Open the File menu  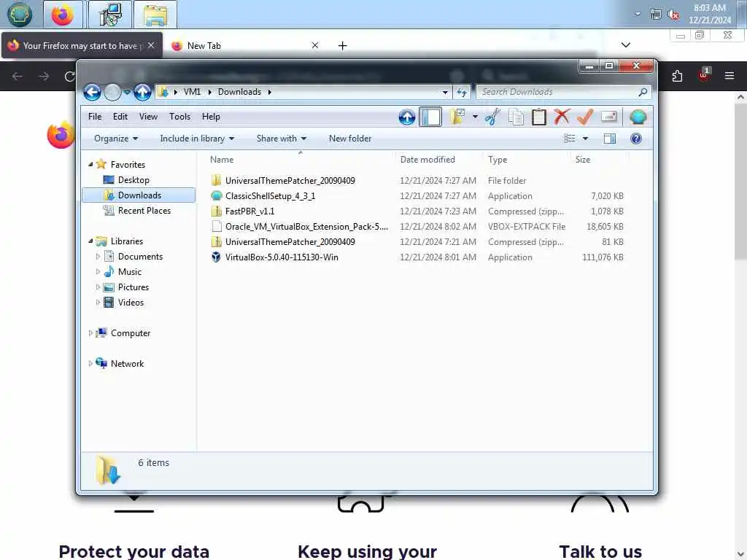[x=95, y=117]
